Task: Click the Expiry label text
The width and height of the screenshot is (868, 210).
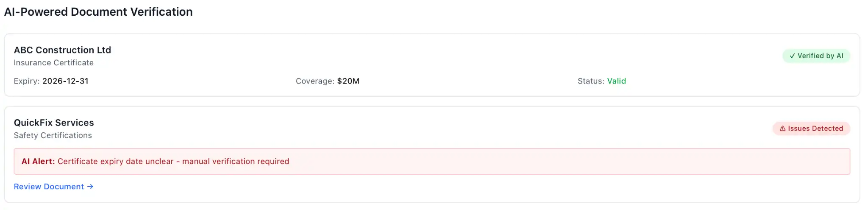Action: coord(27,81)
